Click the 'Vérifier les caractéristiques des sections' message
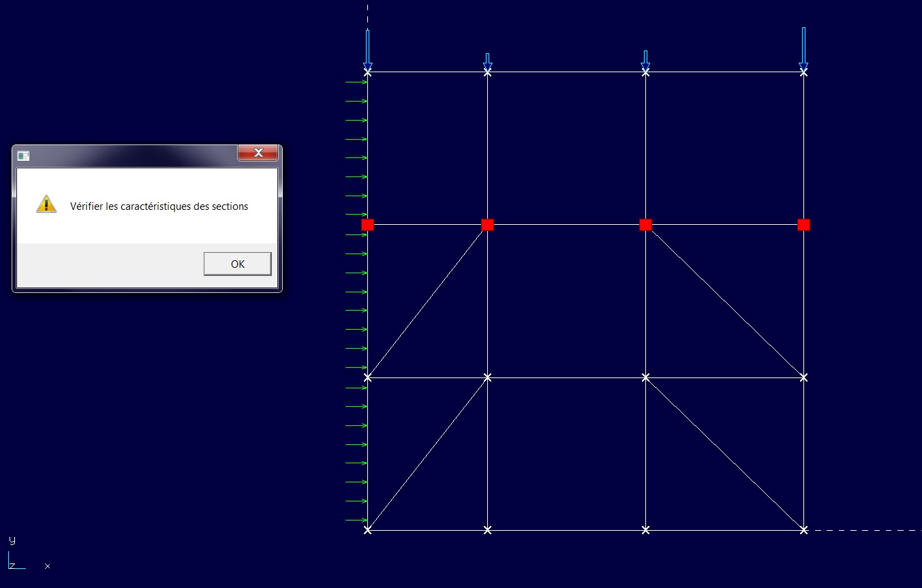Image resolution: width=922 pixels, height=588 pixels. (159, 206)
